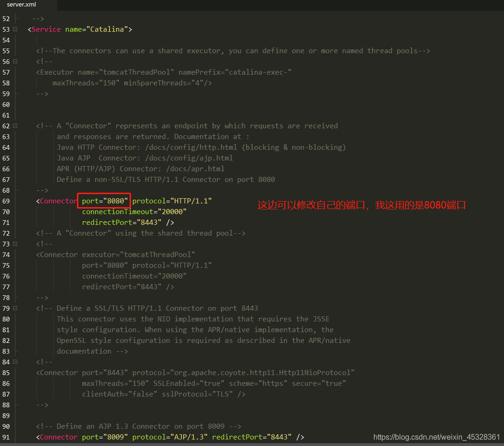The image size is (504, 446).
Task: Click maxThreads="150" on line 58
Action: (86, 83)
